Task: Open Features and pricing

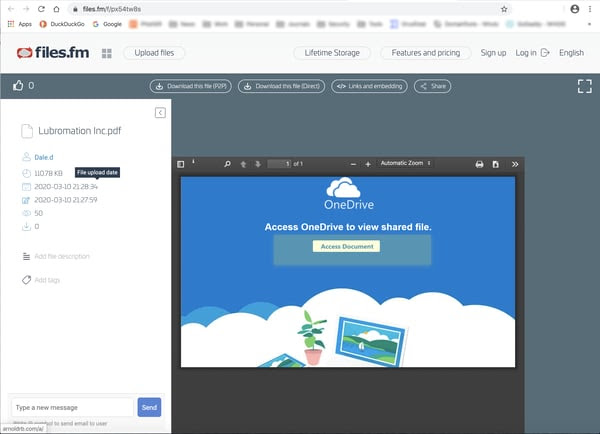Action: pos(427,53)
